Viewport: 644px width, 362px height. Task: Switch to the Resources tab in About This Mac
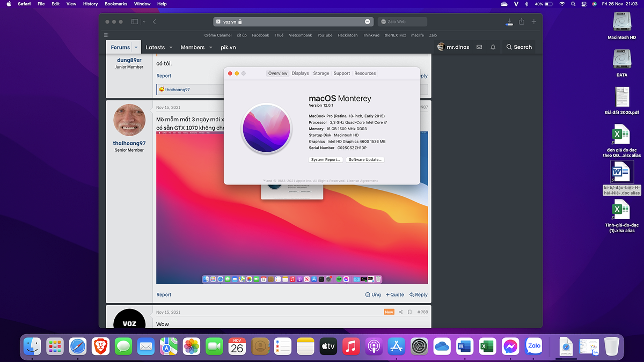click(x=365, y=73)
